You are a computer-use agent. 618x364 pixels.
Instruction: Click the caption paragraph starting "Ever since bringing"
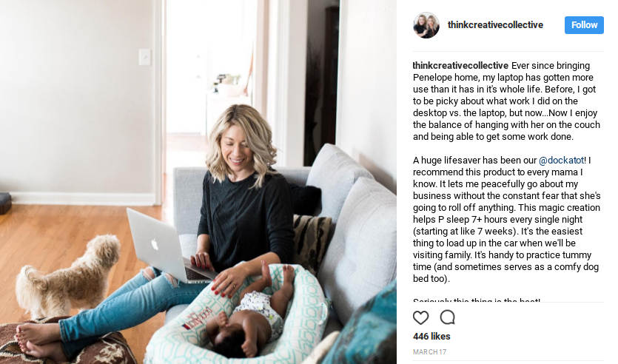(x=506, y=101)
